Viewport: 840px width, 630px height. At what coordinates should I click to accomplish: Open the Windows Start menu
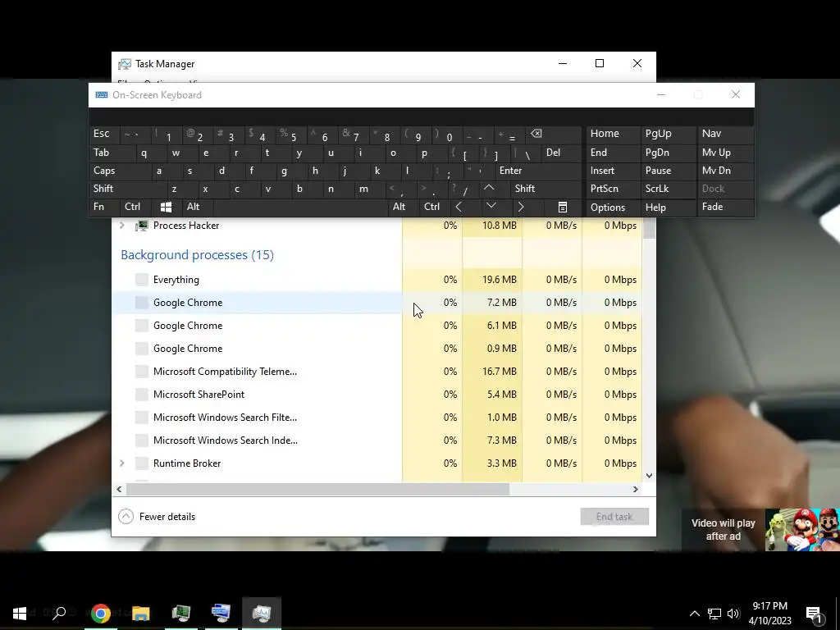pos(20,613)
